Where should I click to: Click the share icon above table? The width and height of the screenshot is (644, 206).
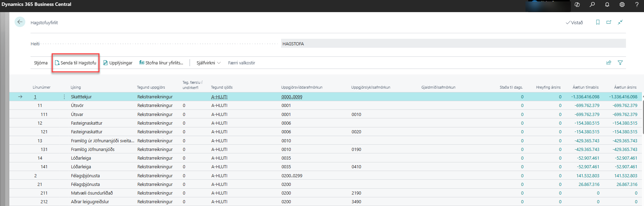(x=609, y=63)
